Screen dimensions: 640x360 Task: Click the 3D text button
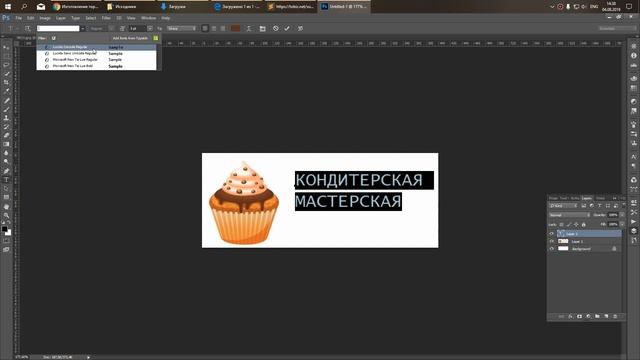point(300,29)
